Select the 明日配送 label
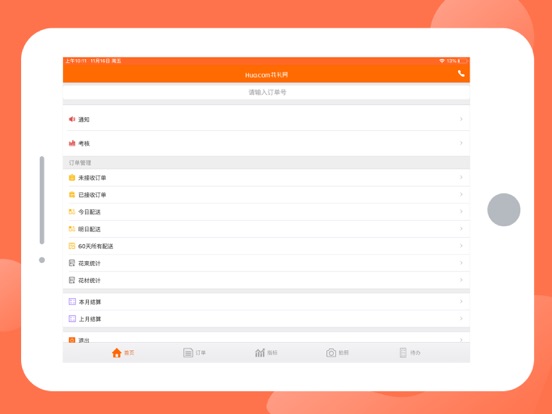 tap(89, 229)
